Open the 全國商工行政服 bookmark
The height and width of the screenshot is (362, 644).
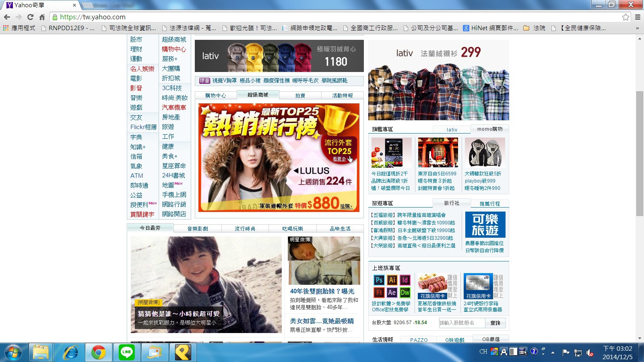pyautogui.click(x=370, y=28)
